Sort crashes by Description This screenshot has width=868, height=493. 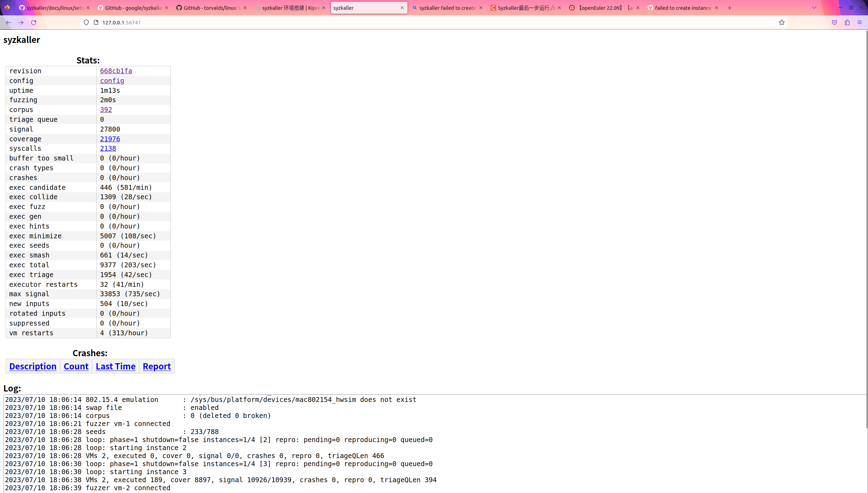[33, 366]
